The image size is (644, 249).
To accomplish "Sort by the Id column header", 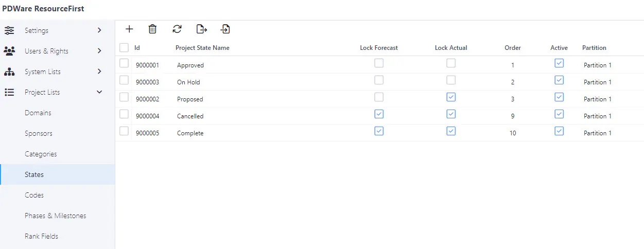I will (x=137, y=48).
